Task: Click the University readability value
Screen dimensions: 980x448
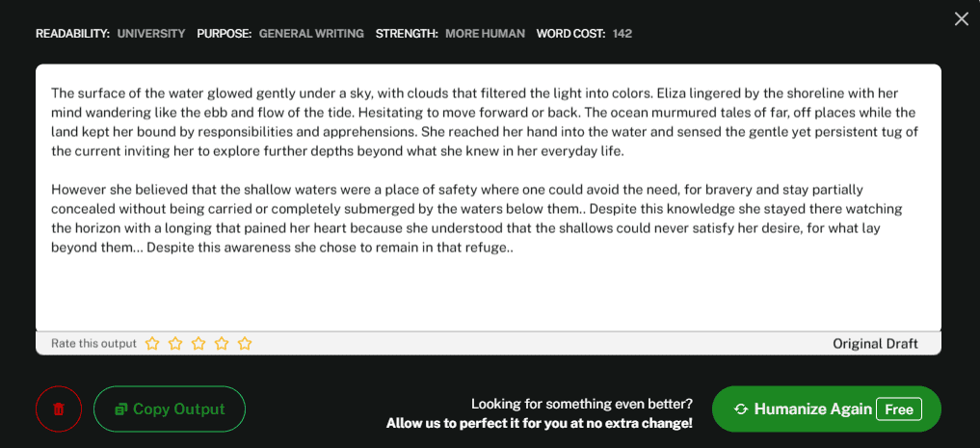Action: click(x=151, y=34)
